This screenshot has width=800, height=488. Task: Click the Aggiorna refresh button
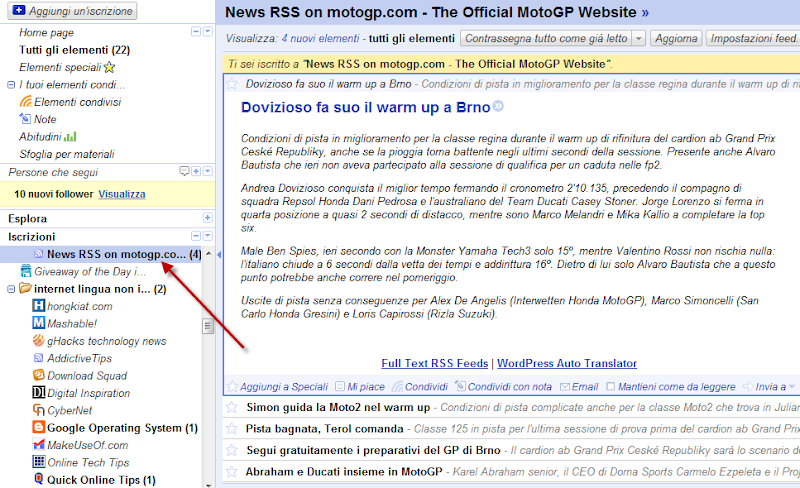pos(676,38)
